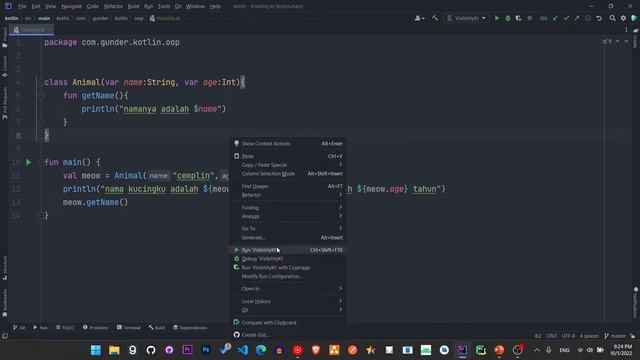The height and width of the screenshot is (360, 640).
Task: Expand the Analyze submenu
Action: click(x=288, y=216)
